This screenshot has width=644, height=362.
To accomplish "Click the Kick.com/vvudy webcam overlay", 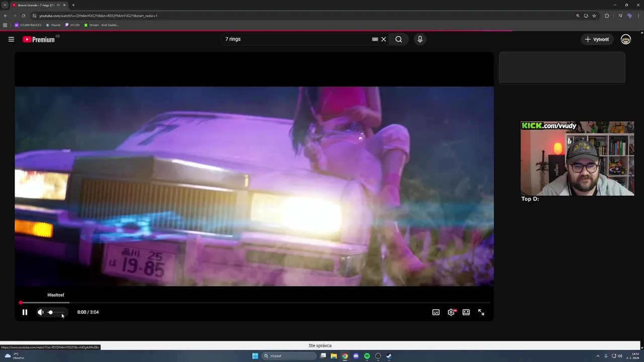I will 577,158.
